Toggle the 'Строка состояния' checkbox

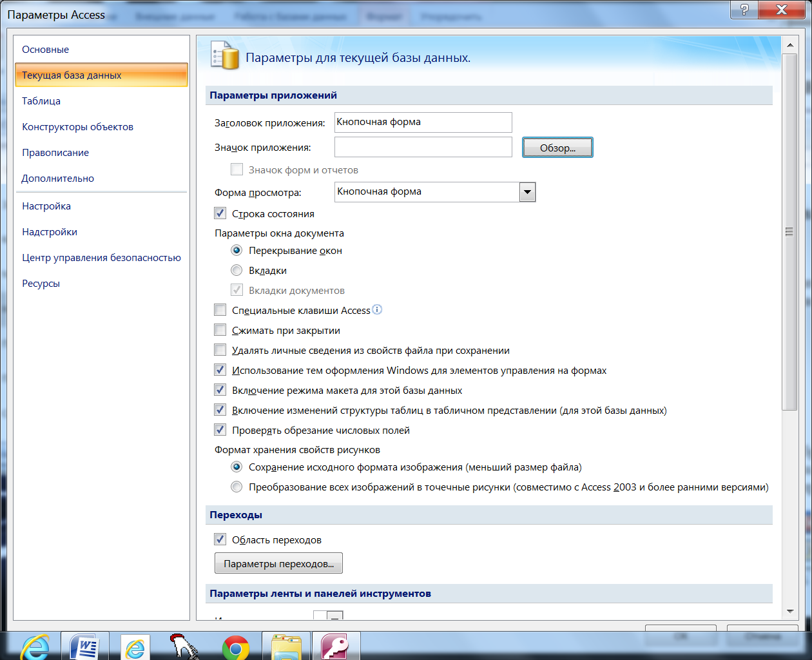click(x=220, y=213)
